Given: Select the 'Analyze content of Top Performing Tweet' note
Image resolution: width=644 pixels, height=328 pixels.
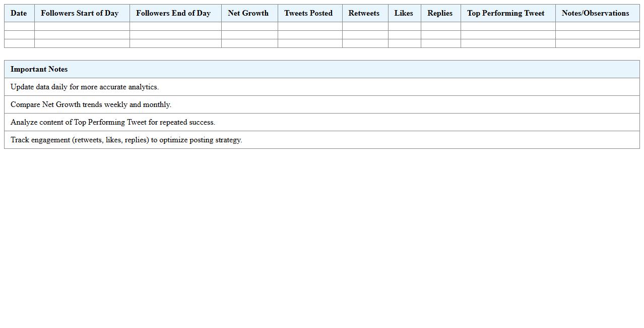Looking at the screenshot, I should tap(113, 122).
